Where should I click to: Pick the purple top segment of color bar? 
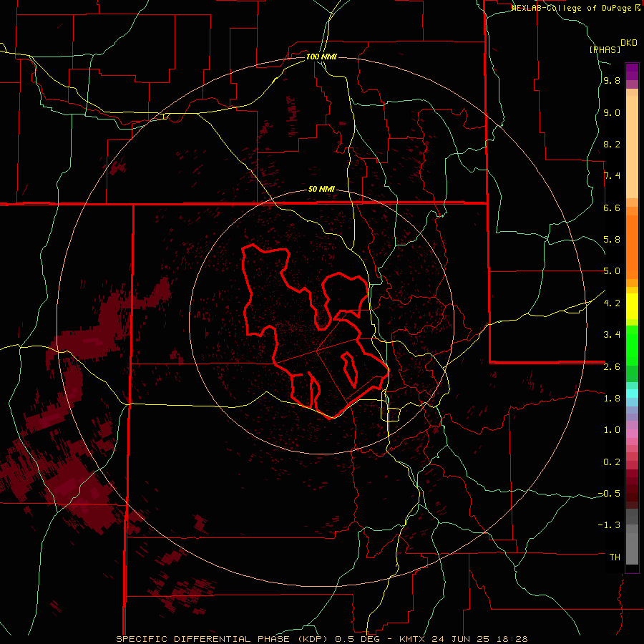click(632, 72)
